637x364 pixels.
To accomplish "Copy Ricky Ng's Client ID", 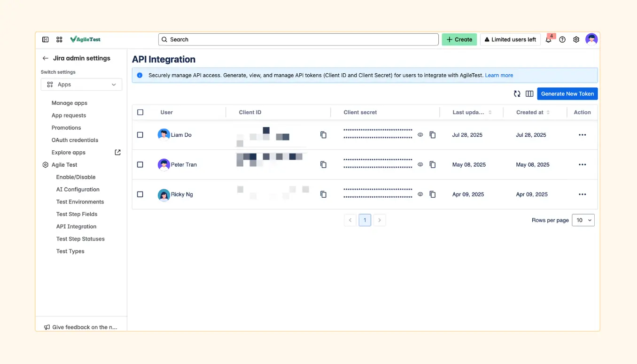I will click(x=323, y=194).
